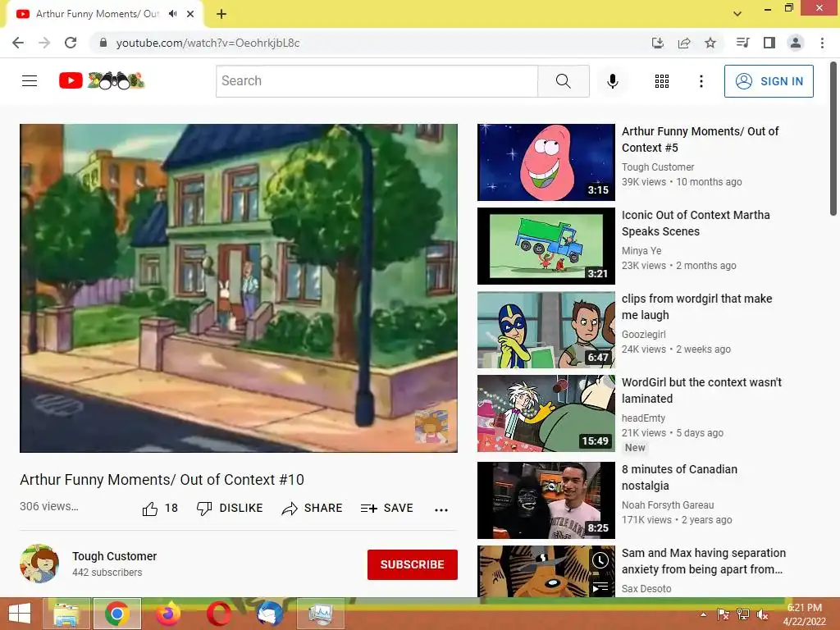
Task: Open Chrome three-dot menu
Action: (x=822, y=43)
